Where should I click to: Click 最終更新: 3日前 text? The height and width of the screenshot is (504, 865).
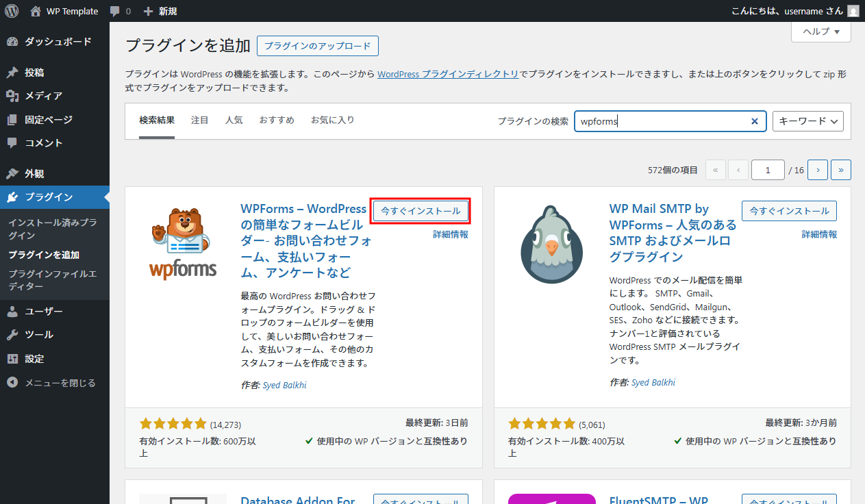point(437,423)
